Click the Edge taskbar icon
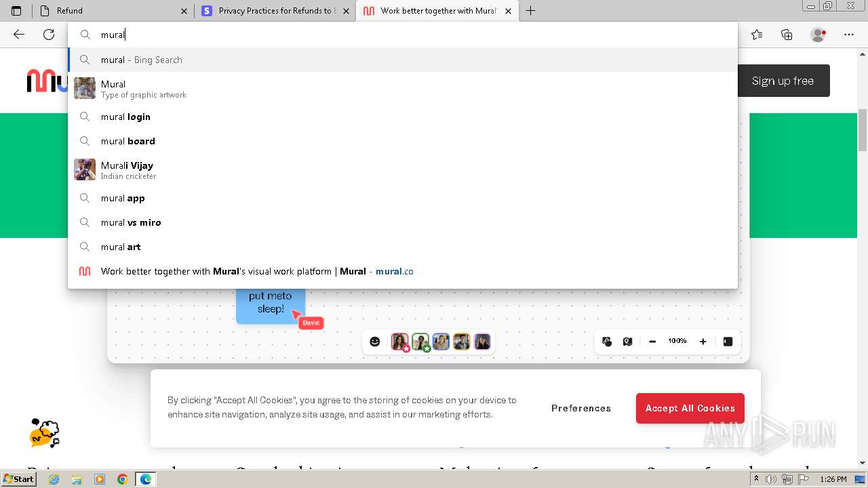 (x=146, y=479)
